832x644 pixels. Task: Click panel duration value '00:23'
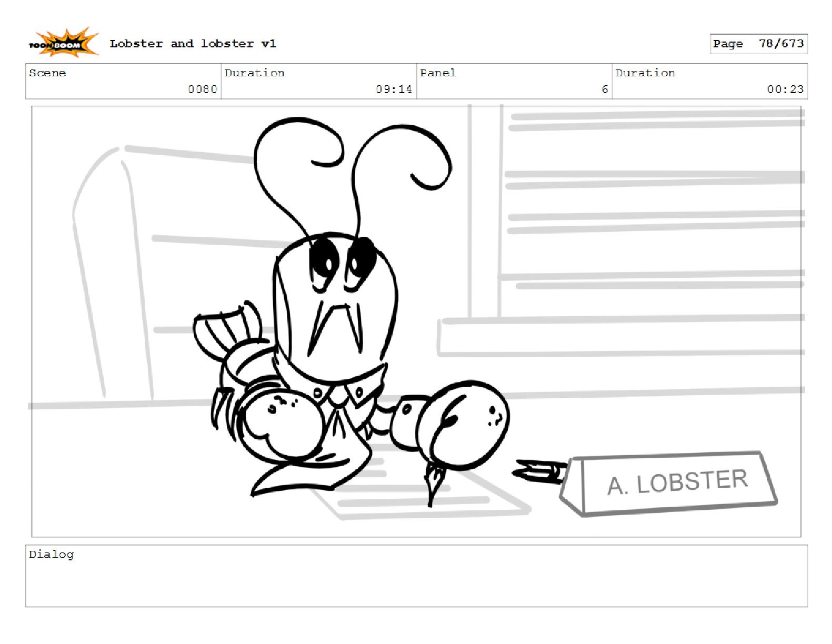tap(785, 89)
